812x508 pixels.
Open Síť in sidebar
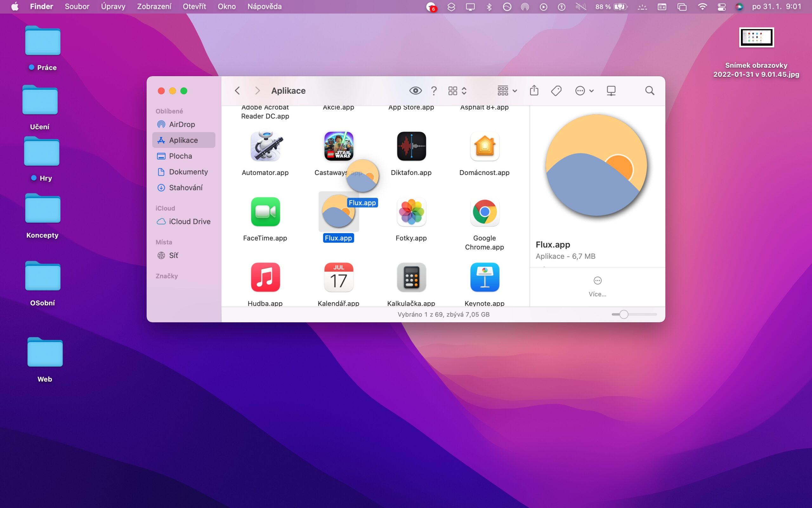coord(184,255)
